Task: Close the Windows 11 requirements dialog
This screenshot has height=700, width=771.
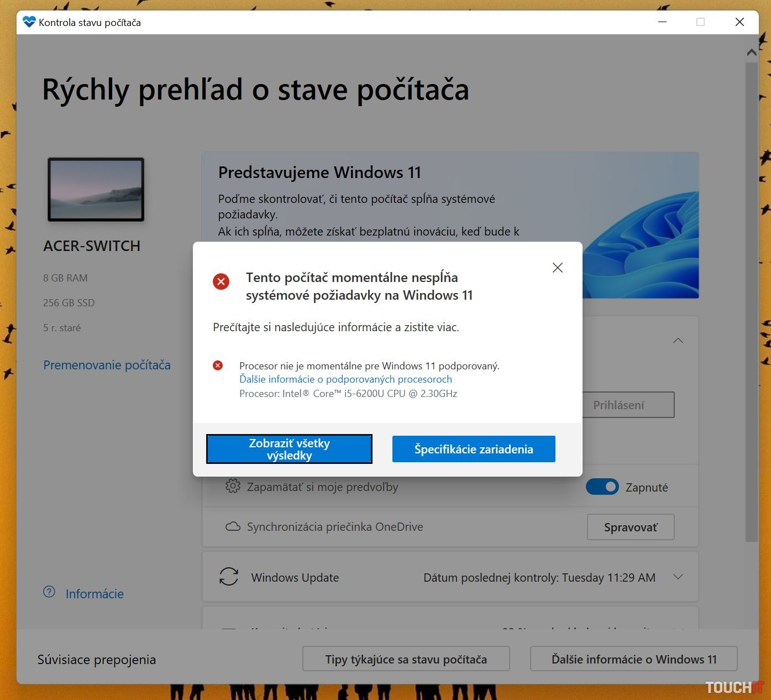Action: [558, 268]
